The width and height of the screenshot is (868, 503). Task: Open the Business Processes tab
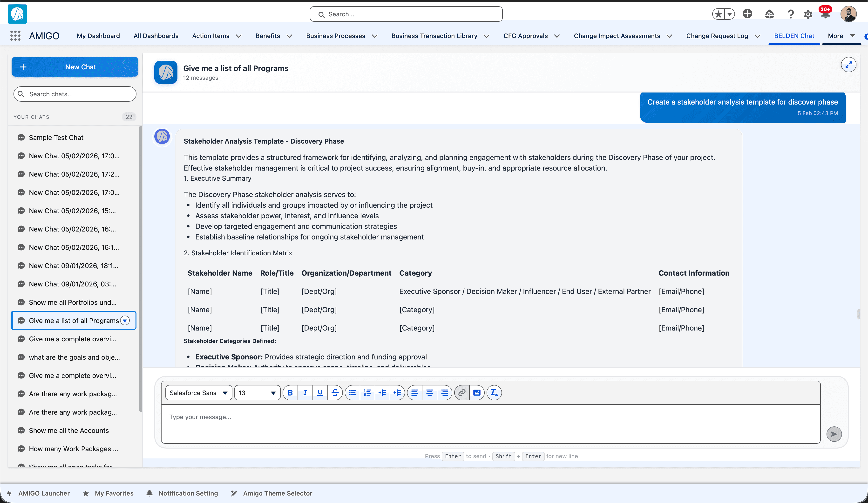click(x=335, y=36)
